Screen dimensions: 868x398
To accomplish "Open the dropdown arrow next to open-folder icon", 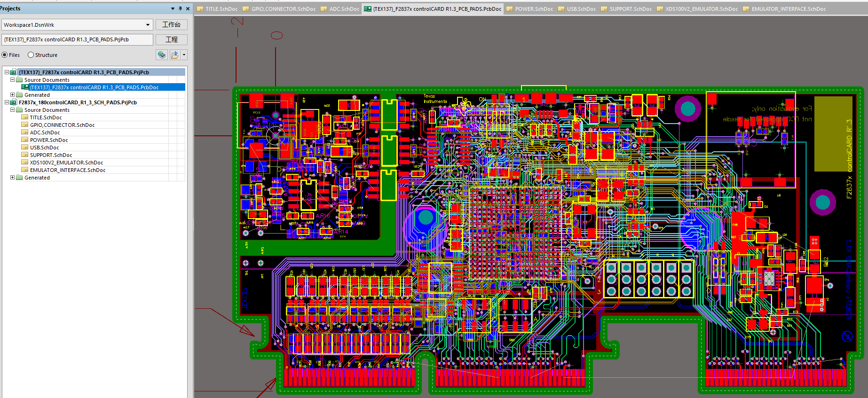I will coord(184,55).
